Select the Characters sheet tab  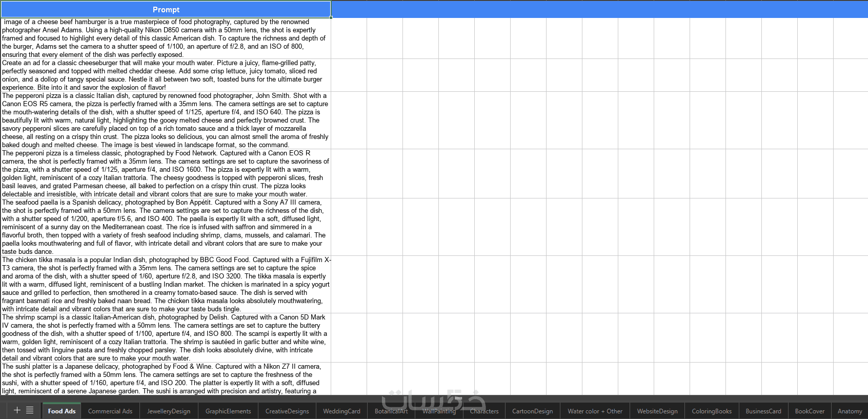coord(484,411)
